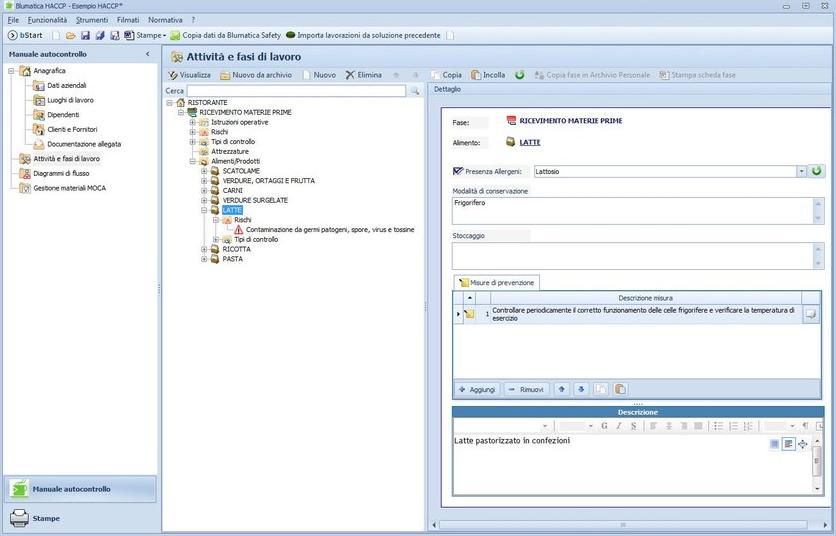This screenshot has width=836, height=536.
Task: Toggle the Presenza Allergeni checkbox
Action: click(x=458, y=171)
